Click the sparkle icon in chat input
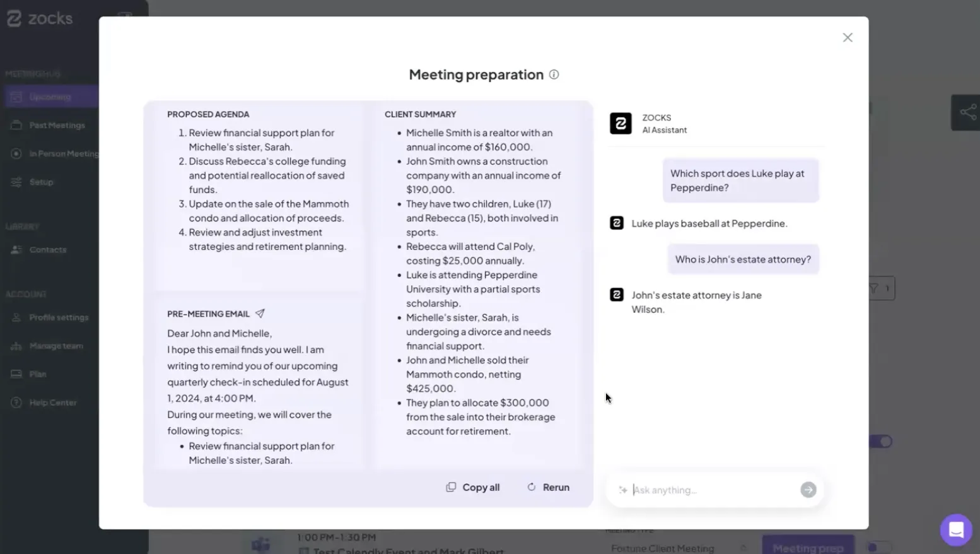 pyautogui.click(x=623, y=490)
